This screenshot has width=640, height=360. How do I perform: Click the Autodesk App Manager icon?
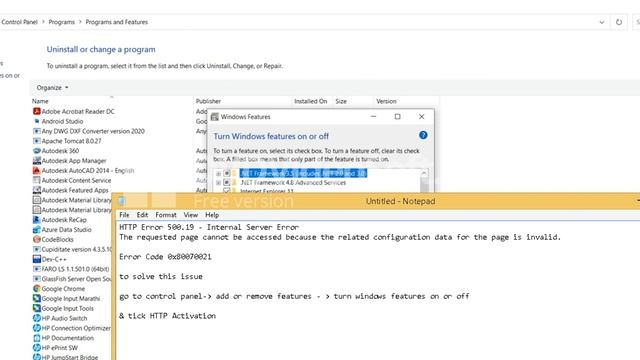pyautogui.click(x=36, y=160)
